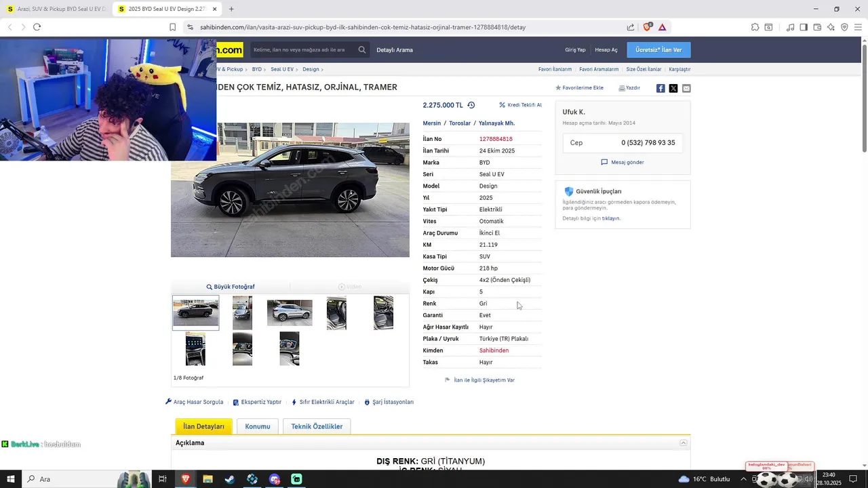This screenshot has width=868, height=488.
Task: Share the listing on Facebook
Action: tap(660, 88)
